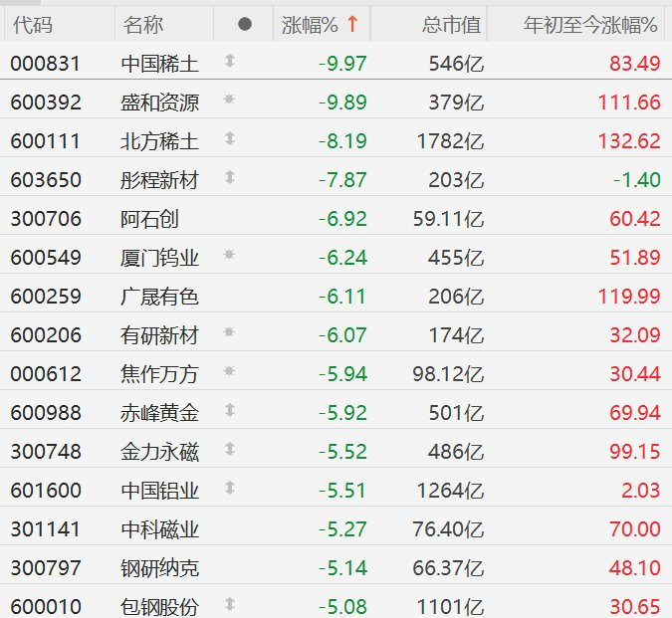Click the arrow marker icon beside 赤峰黄金

230,410
